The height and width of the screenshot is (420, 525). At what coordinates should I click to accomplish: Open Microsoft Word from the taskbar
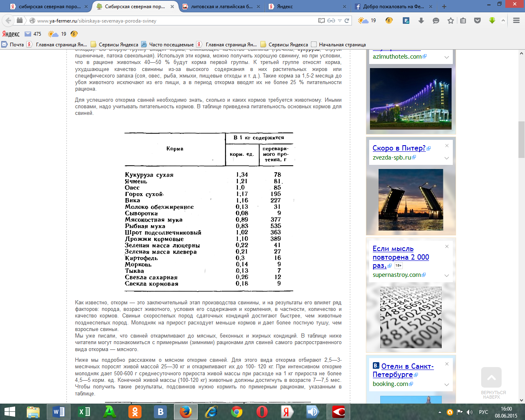pyautogui.click(x=59, y=411)
